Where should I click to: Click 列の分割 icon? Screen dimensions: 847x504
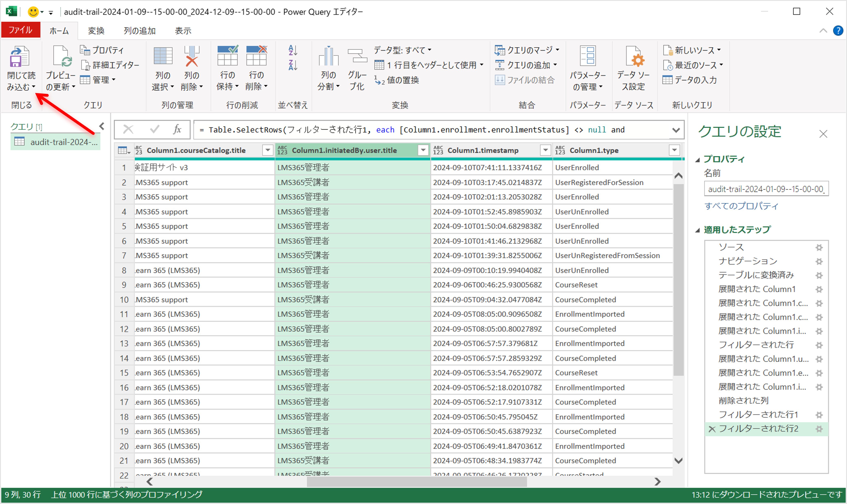coord(328,56)
